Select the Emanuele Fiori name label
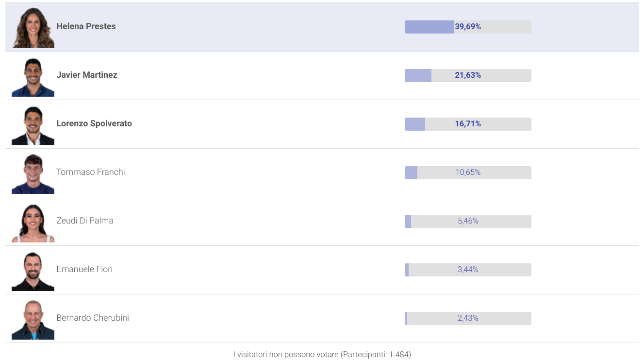644x361 pixels. tap(84, 269)
